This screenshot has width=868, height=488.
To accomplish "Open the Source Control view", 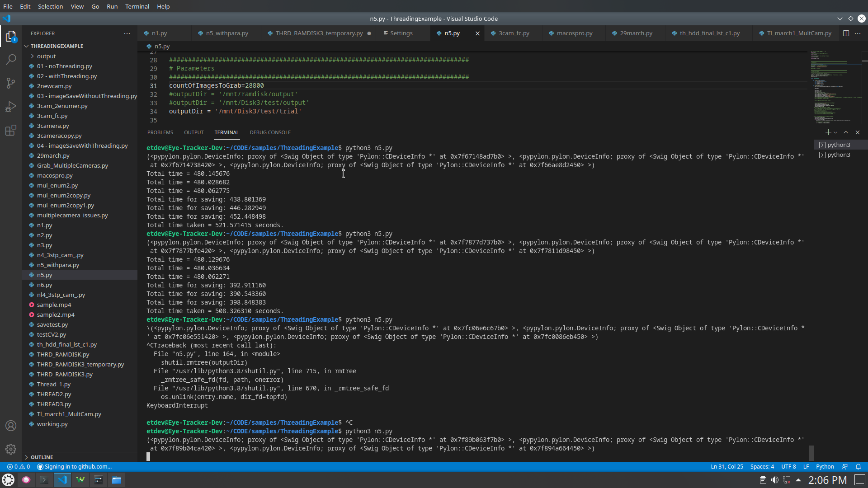I will (x=11, y=83).
